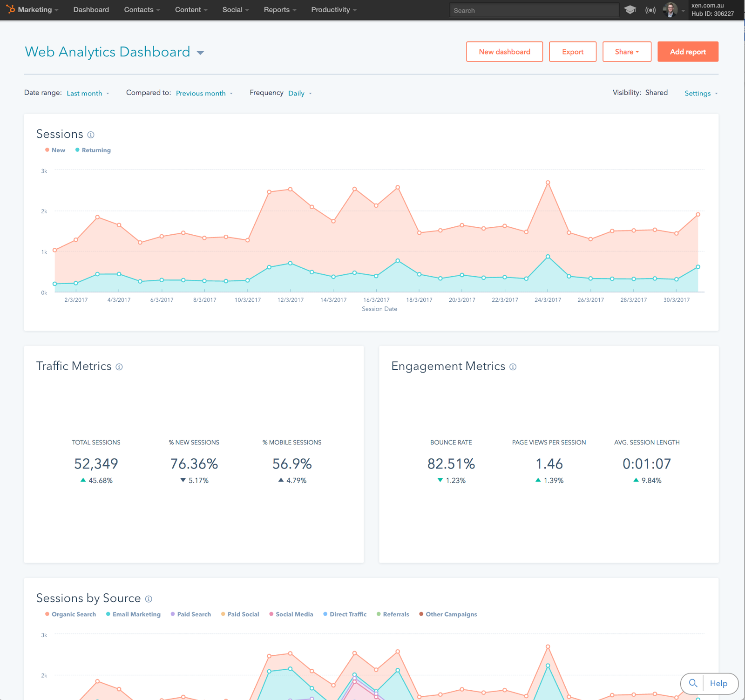Click the Add report button
Screen dimensions: 745x700
pos(688,52)
